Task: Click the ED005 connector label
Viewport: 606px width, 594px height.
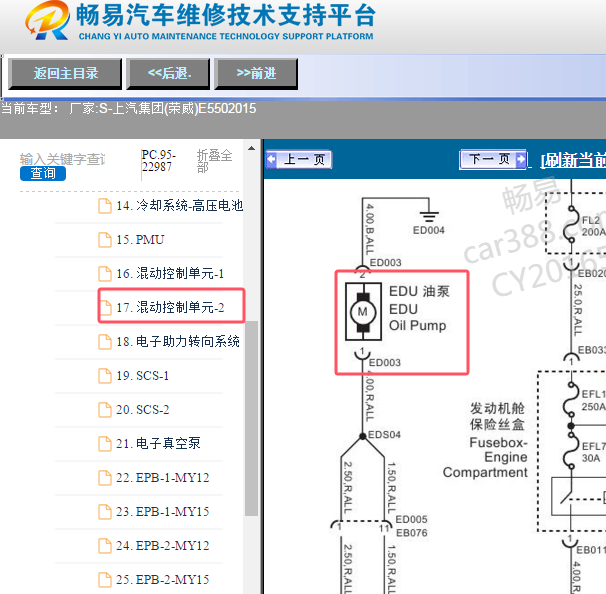Action: click(411, 519)
